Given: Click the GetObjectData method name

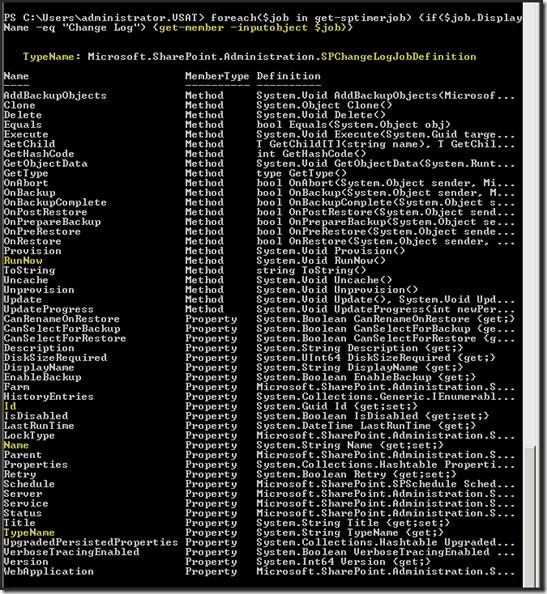Looking at the screenshot, I should point(45,163).
